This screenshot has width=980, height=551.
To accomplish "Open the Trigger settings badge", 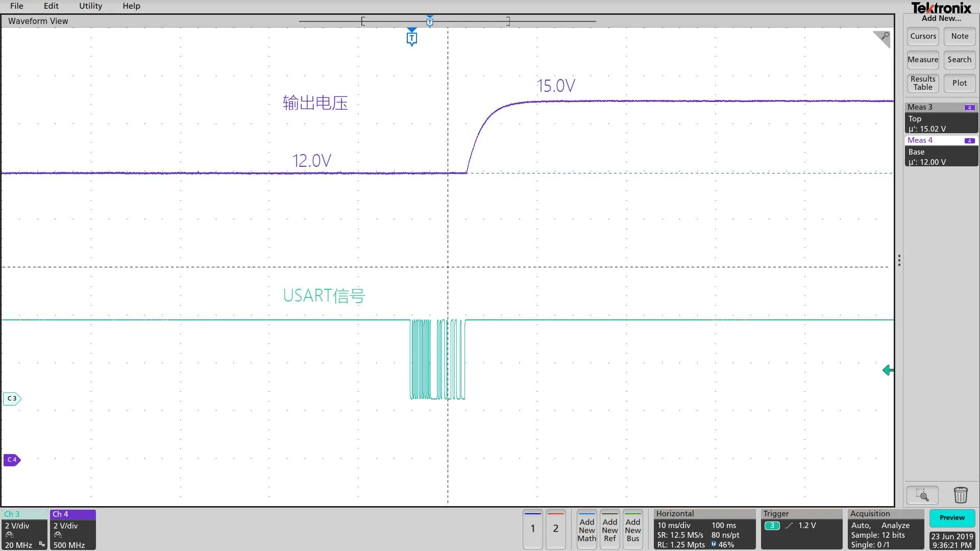I will coord(801,529).
